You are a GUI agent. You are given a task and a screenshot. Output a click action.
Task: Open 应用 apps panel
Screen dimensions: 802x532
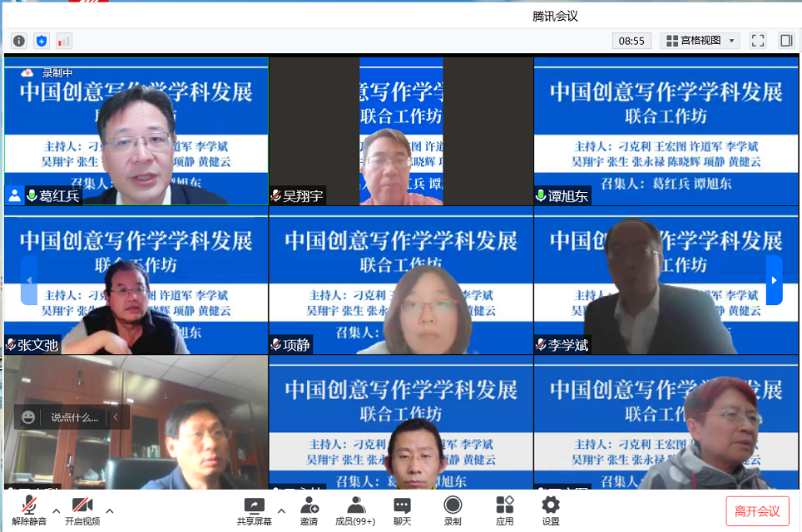[504, 510]
